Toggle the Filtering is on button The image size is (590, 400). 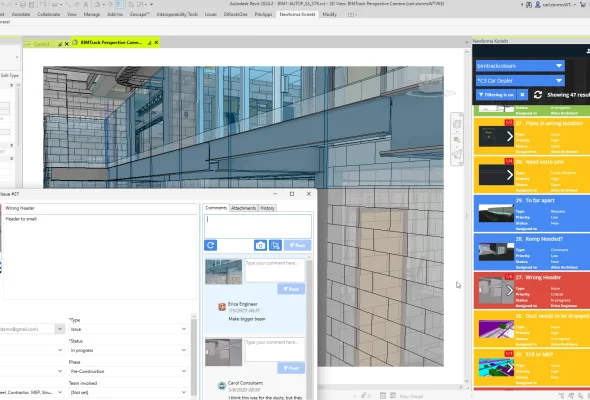click(x=496, y=95)
